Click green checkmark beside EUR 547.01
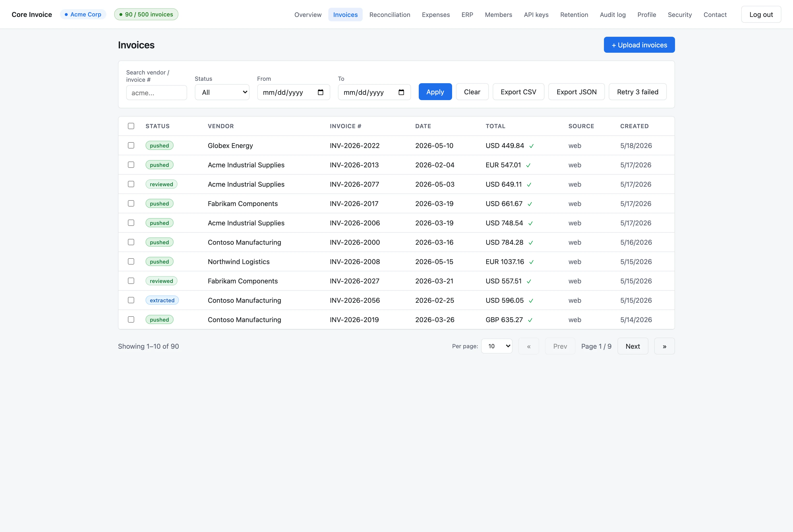The height and width of the screenshot is (532, 793). pyautogui.click(x=528, y=165)
